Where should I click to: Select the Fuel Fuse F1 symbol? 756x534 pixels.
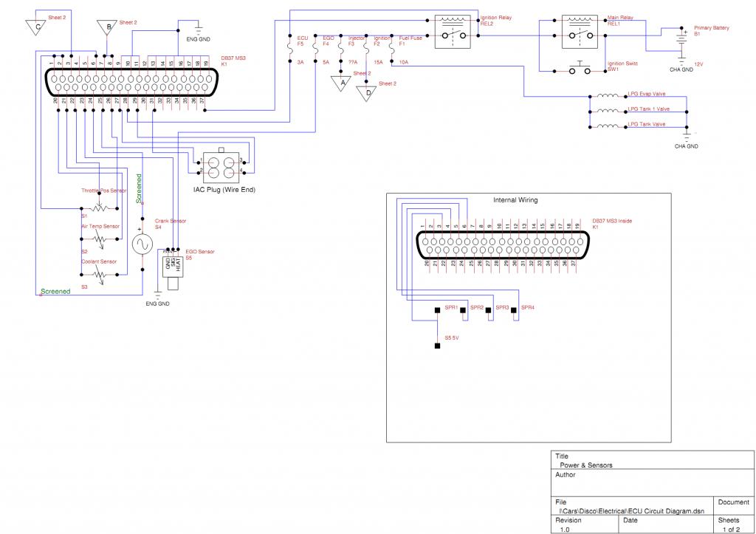(391, 52)
